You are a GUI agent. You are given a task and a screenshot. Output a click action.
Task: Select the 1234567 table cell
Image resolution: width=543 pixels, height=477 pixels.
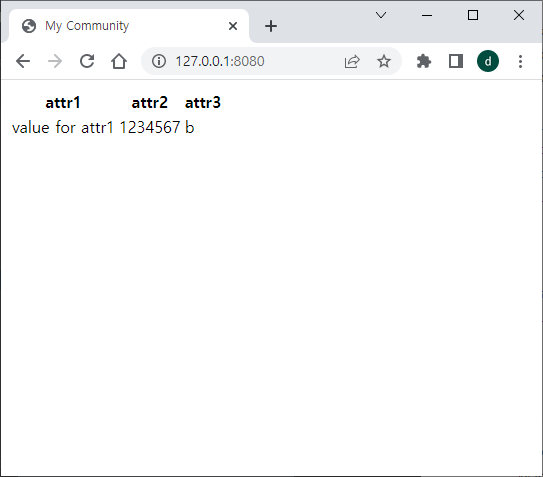[x=150, y=127]
